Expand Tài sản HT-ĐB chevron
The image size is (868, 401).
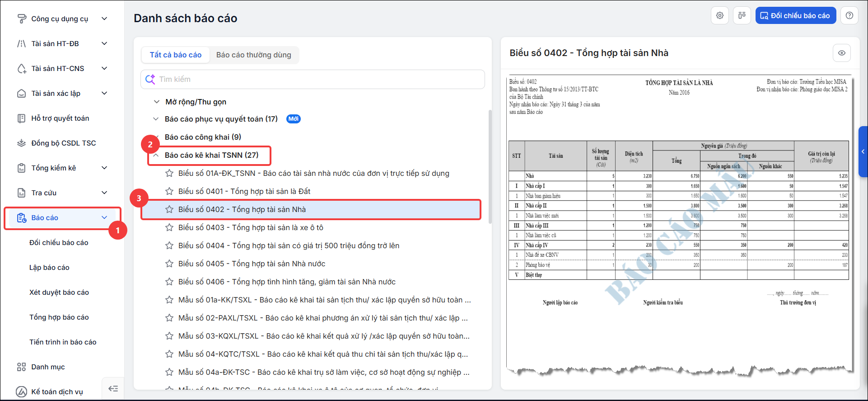[104, 43]
